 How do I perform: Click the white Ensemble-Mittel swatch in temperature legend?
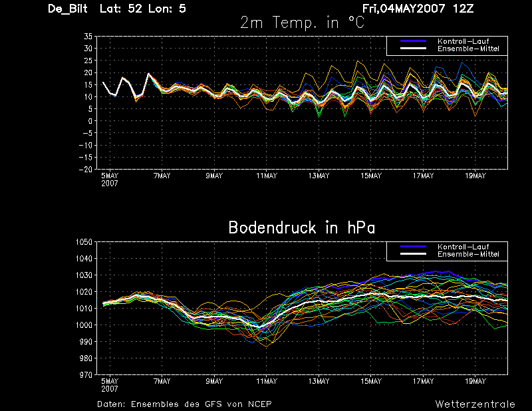(x=413, y=49)
